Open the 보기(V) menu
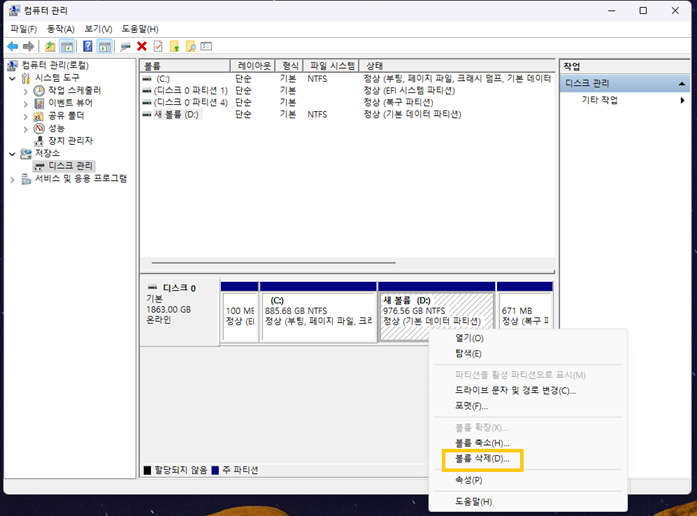Viewport: 697px width, 516px height. pyautogui.click(x=98, y=29)
